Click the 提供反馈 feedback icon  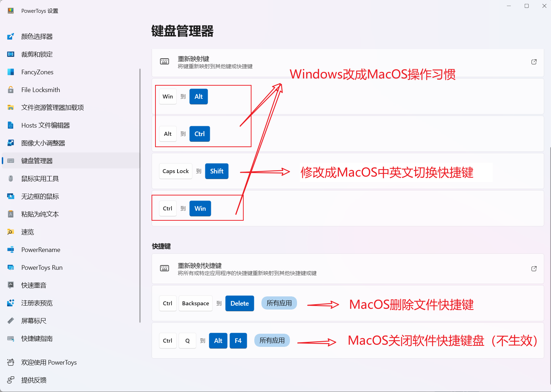click(x=11, y=380)
